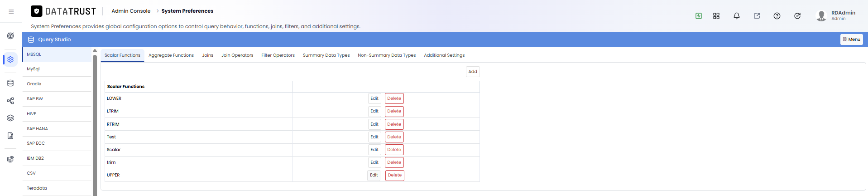868x196 pixels.
Task: Open the apps grid icon in header
Action: 716,16
